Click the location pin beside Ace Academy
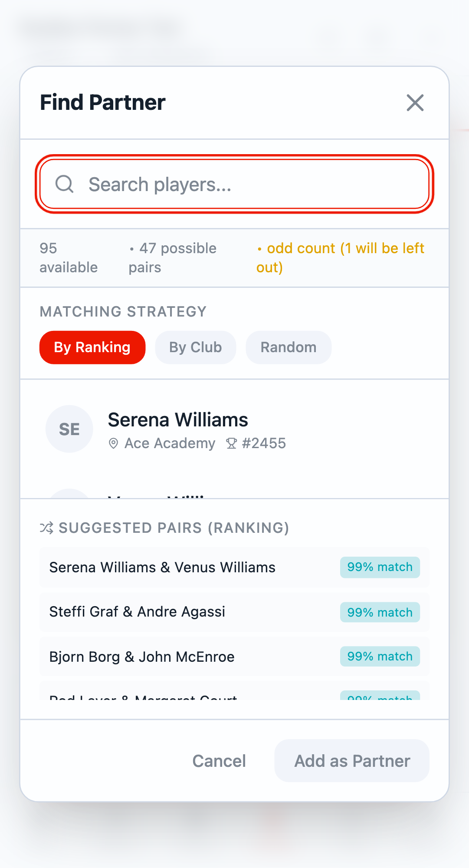Screen dimensions: 469x868 [x=113, y=443]
